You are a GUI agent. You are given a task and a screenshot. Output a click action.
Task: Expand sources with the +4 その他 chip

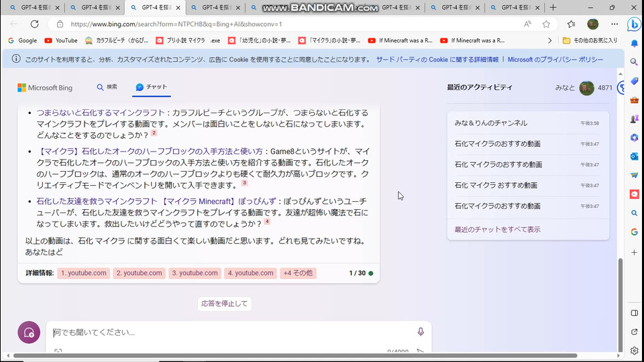[298, 273]
